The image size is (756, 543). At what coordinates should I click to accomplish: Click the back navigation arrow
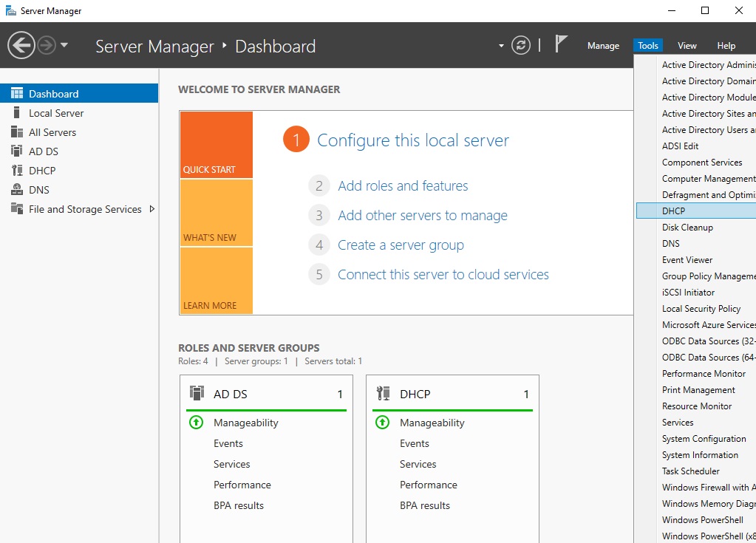pos(20,44)
